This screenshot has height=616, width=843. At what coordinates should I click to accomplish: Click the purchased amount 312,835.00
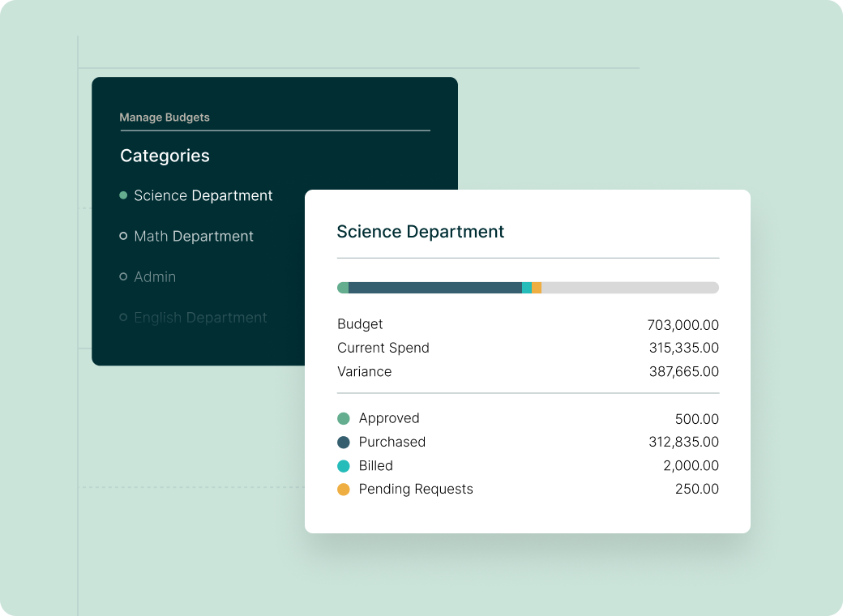pos(684,442)
